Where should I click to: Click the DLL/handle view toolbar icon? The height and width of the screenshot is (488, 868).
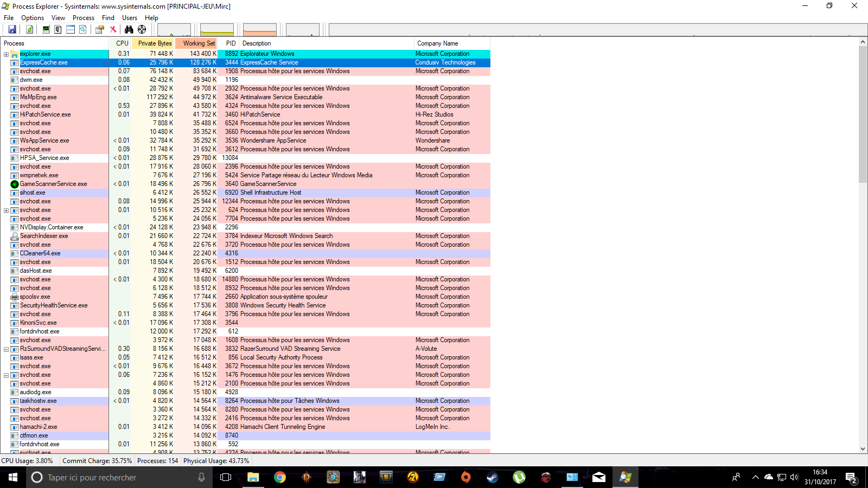pos(83,30)
